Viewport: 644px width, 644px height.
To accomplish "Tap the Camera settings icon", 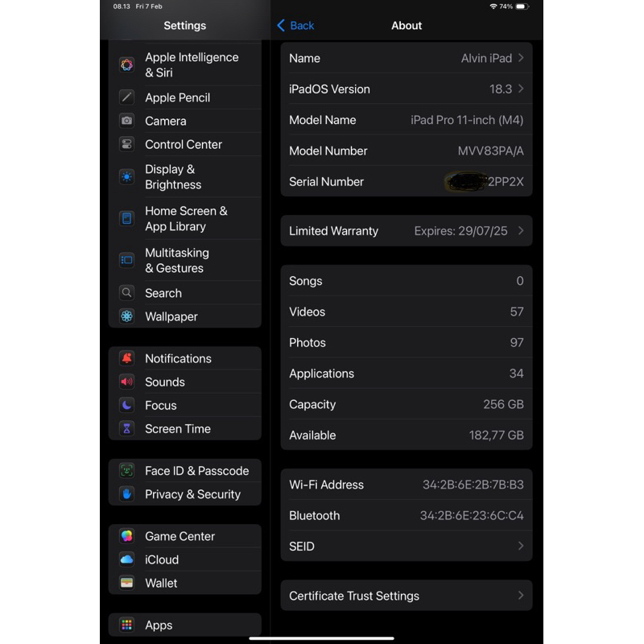I will pyautogui.click(x=126, y=121).
